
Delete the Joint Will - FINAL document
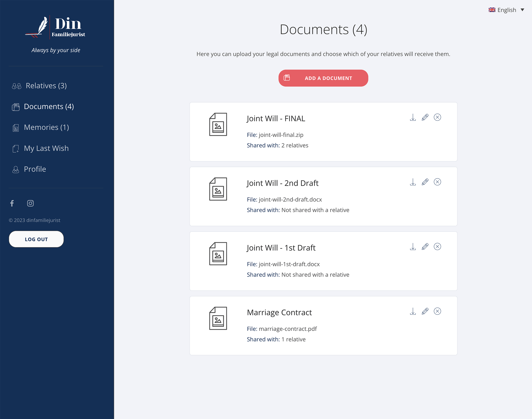coord(437,117)
